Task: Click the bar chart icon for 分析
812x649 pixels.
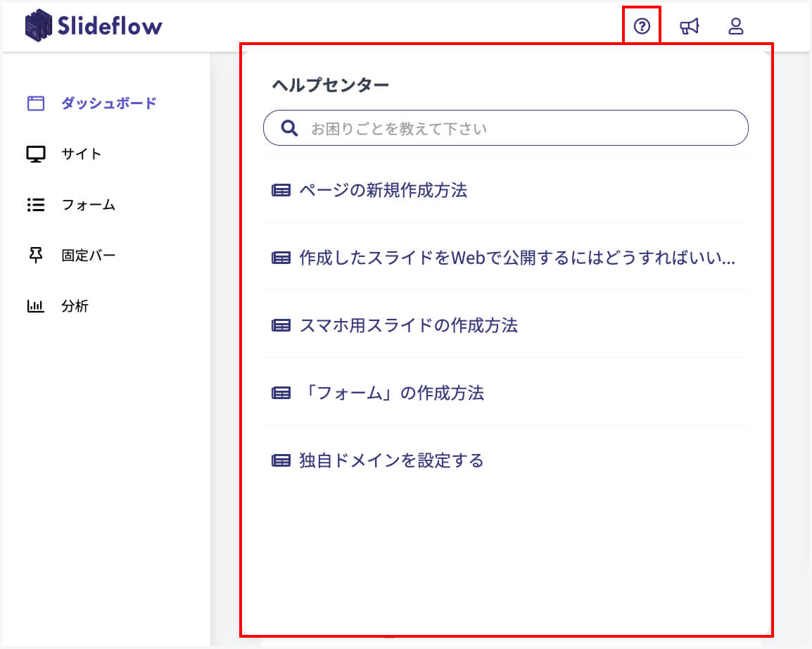Action: tap(36, 306)
